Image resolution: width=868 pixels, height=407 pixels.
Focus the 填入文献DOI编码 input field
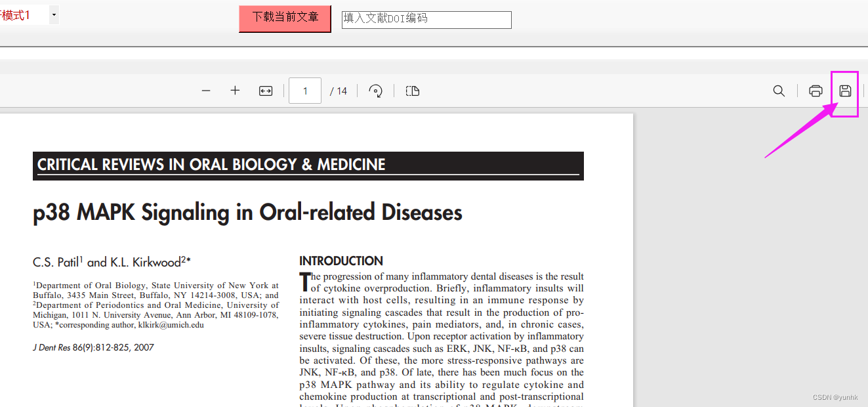[x=426, y=20]
